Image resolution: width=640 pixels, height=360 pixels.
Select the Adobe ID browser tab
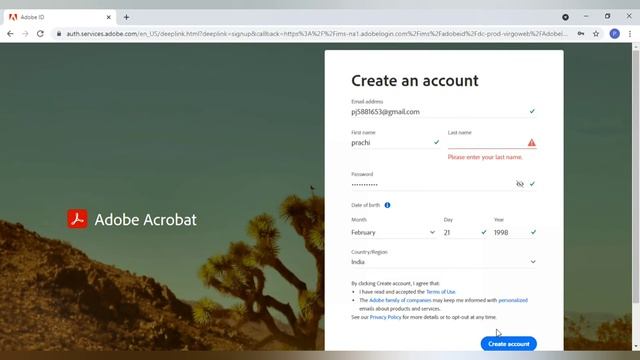click(x=60, y=17)
